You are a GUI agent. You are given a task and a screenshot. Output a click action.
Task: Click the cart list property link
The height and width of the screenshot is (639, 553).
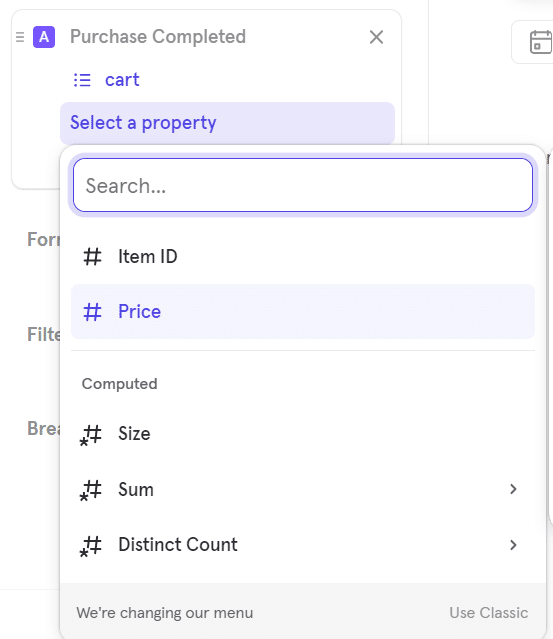(x=122, y=80)
